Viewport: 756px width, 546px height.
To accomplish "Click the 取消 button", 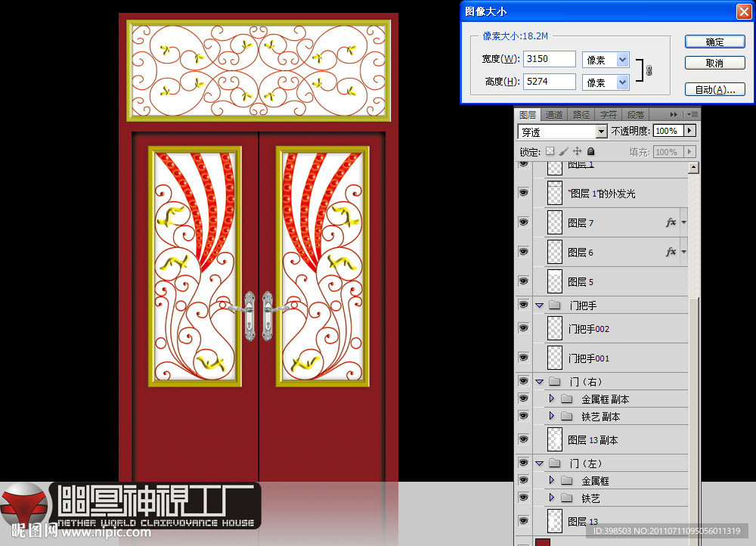I will (715, 64).
